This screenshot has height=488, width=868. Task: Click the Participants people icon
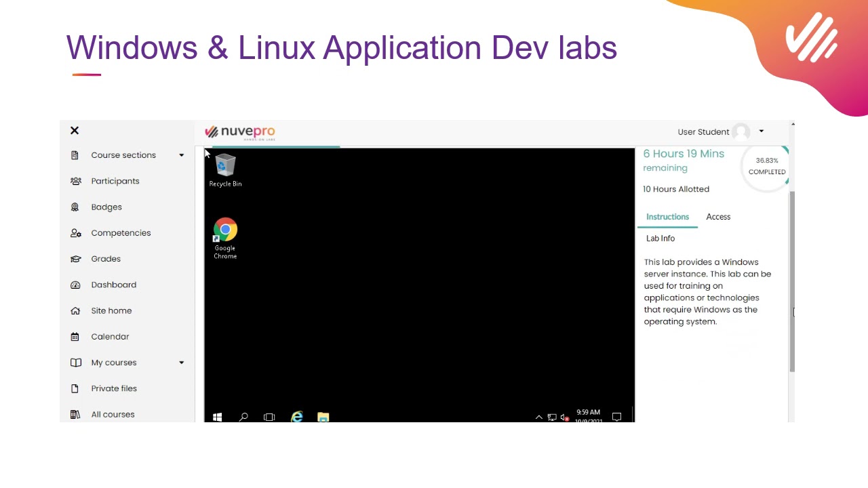tap(75, 181)
